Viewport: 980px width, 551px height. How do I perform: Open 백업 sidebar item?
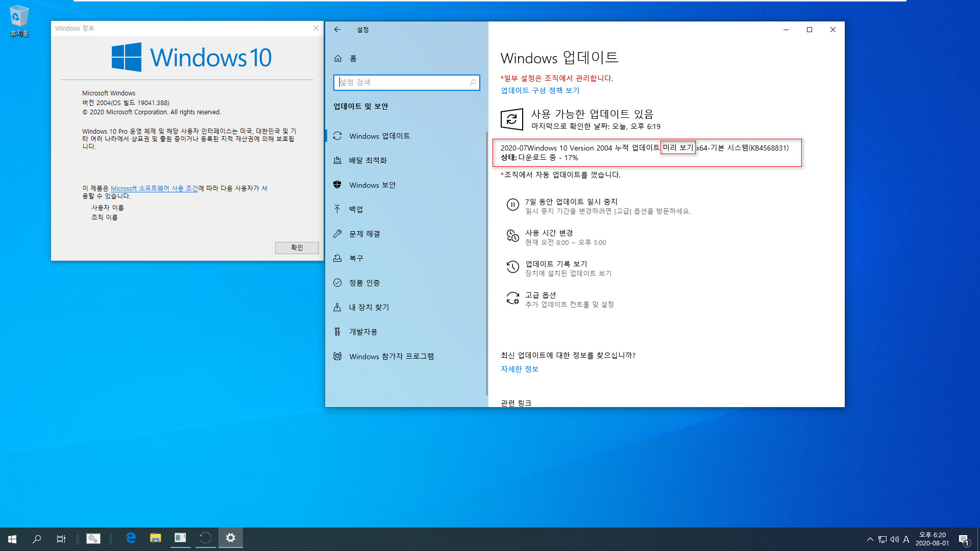point(406,210)
